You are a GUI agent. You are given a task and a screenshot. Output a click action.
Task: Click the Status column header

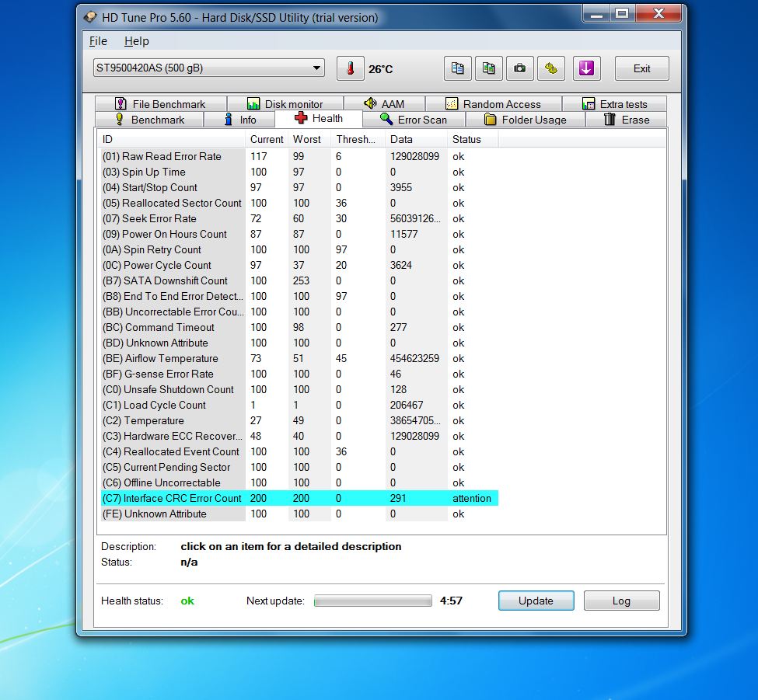(473, 140)
